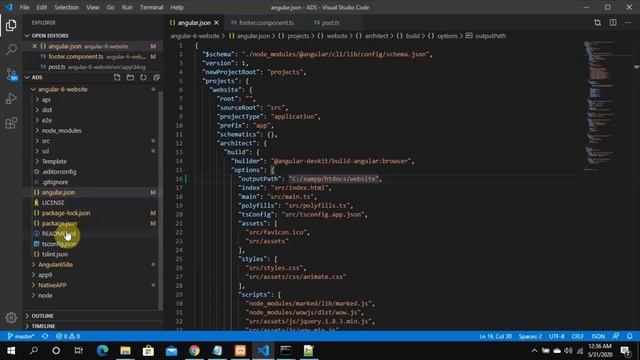The height and width of the screenshot is (360, 640).
Task: Change language mode via JSON status item
Action: [598, 336]
